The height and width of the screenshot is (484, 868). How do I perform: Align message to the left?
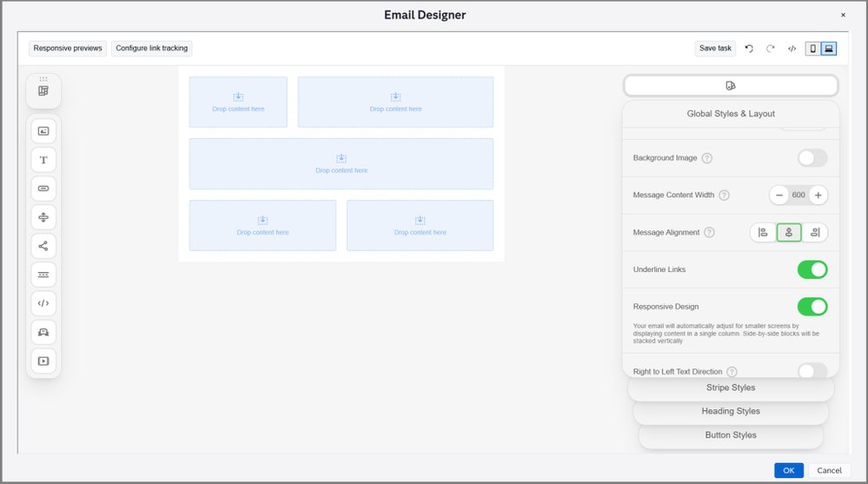pos(763,233)
